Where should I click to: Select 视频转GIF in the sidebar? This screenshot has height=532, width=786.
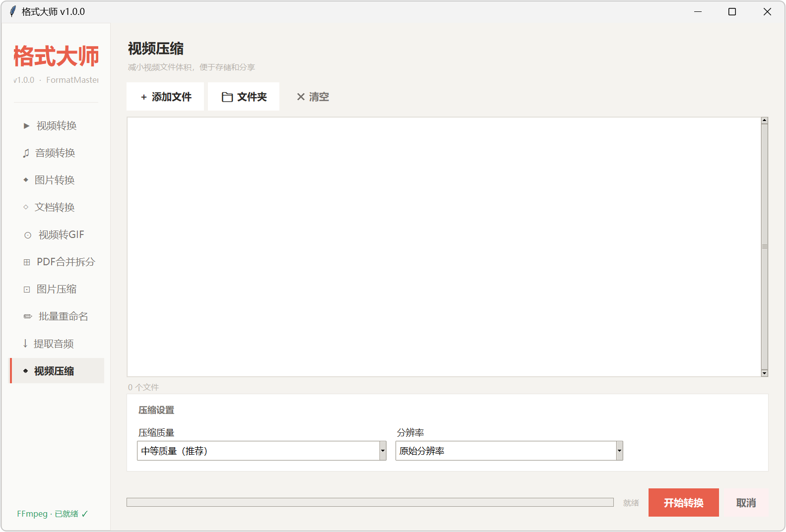tap(57, 235)
